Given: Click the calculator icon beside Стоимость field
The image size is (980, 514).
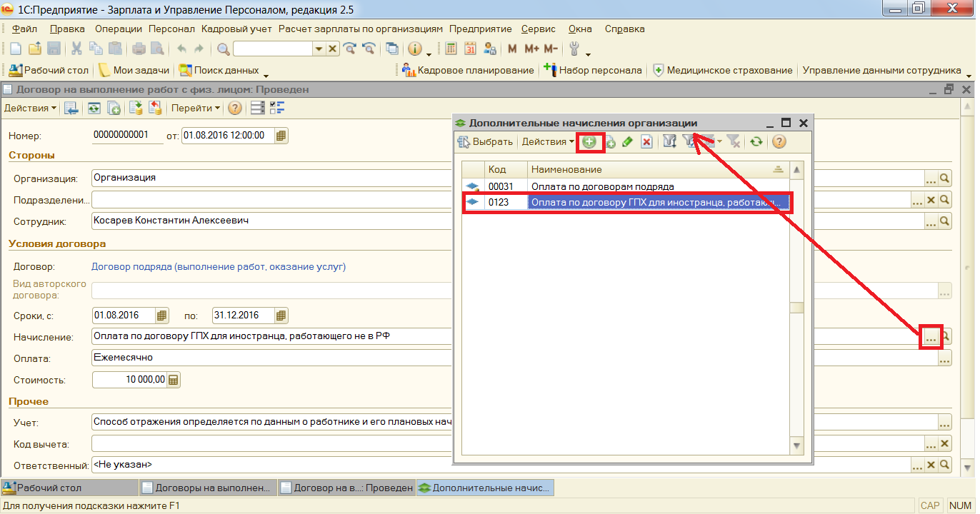Looking at the screenshot, I should [174, 380].
